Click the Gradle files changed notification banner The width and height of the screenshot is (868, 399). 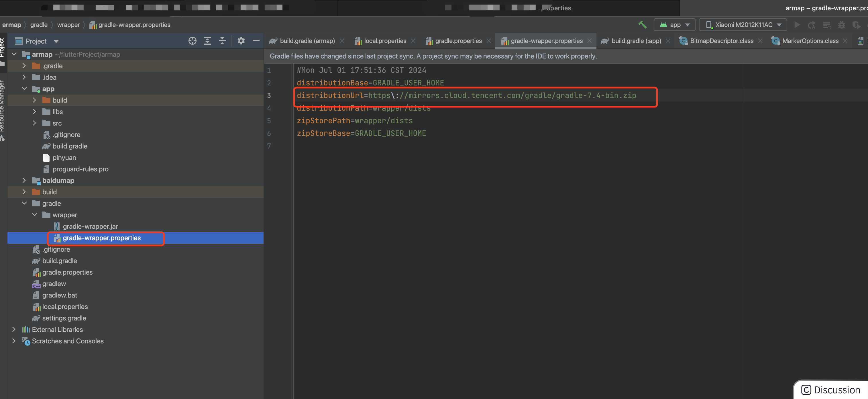[565, 56]
